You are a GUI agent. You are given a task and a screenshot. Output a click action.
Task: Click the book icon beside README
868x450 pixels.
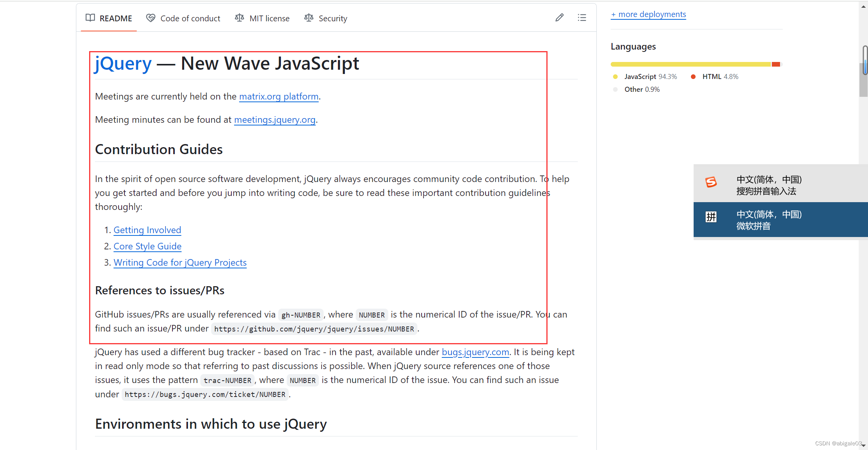point(90,18)
